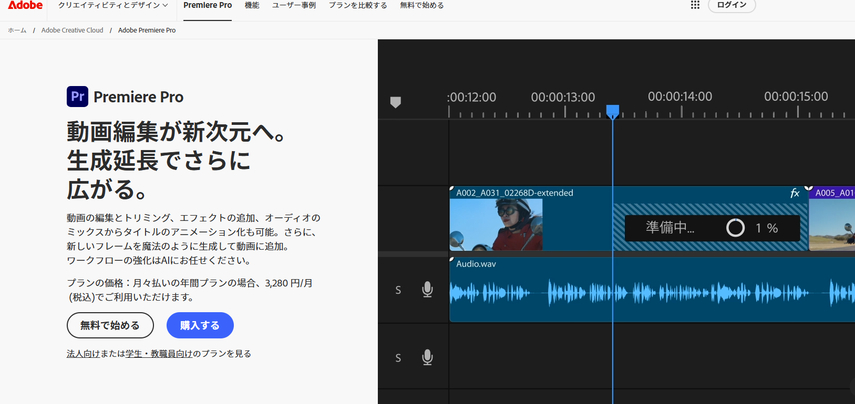Click the timeline marker icon
The height and width of the screenshot is (404, 855).
coord(395,102)
